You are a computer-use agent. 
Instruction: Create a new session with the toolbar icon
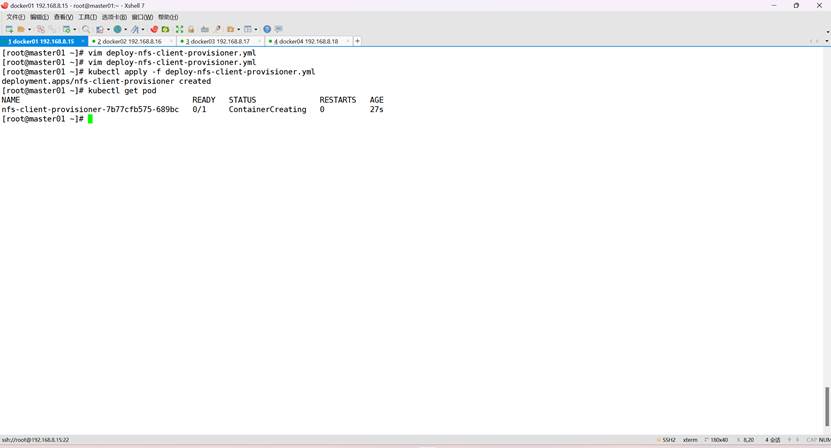click(9, 29)
